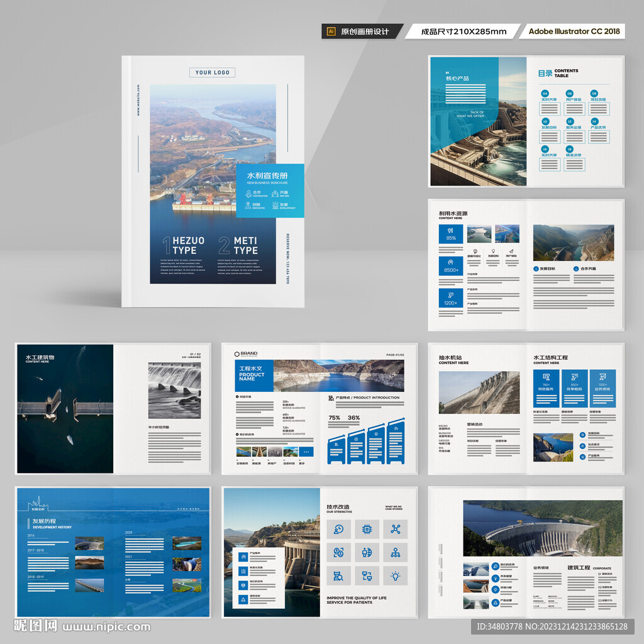Screen dimensions: 644x644
Task: Click the 核心产品 heading
Action: pyautogui.click(x=457, y=78)
